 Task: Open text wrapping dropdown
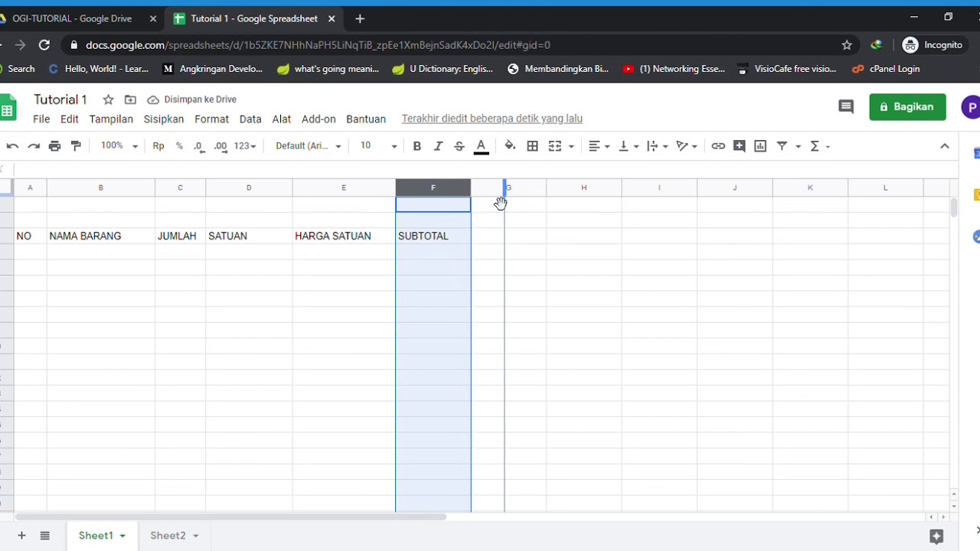[657, 146]
